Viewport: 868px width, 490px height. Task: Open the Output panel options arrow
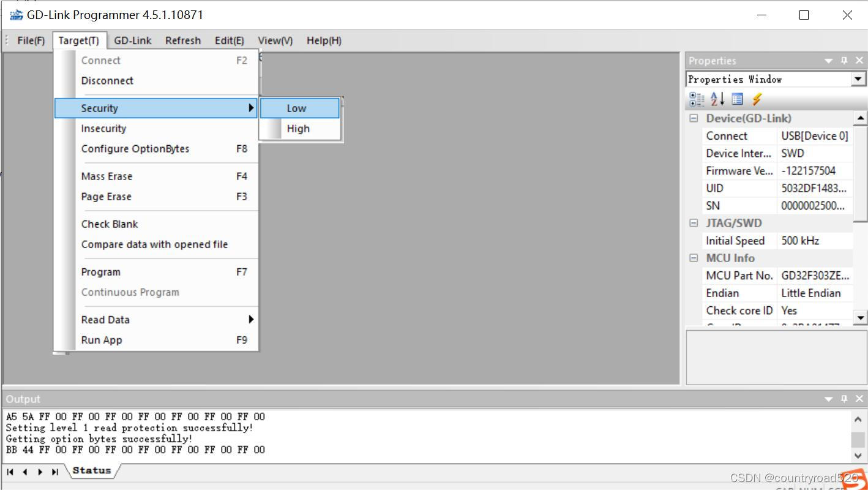829,399
